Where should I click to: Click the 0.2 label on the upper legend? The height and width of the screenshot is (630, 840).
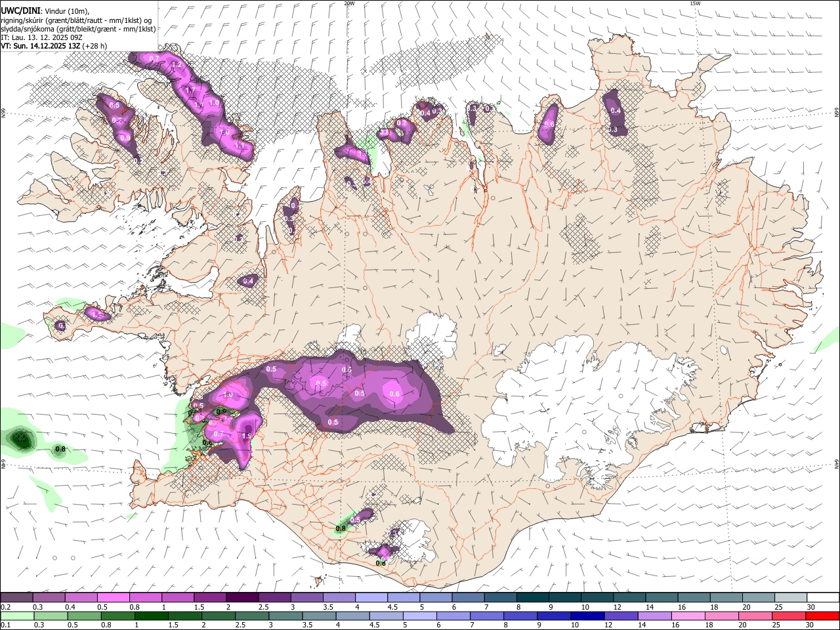point(5,607)
